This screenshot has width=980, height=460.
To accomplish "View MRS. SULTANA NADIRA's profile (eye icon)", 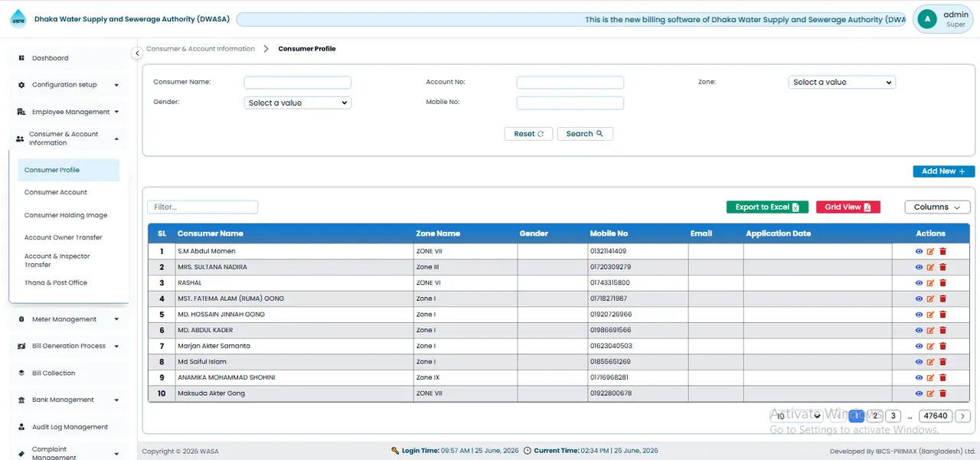I will tap(919, 267).
